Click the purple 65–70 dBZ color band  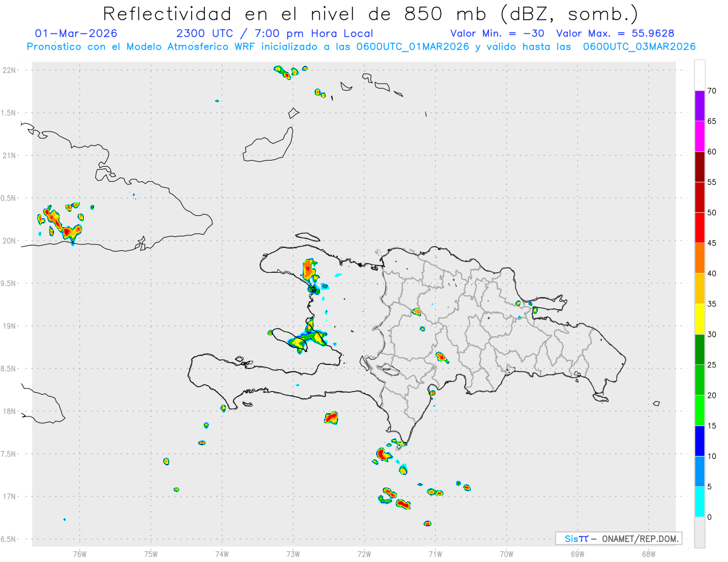click(x=699, y=106)
